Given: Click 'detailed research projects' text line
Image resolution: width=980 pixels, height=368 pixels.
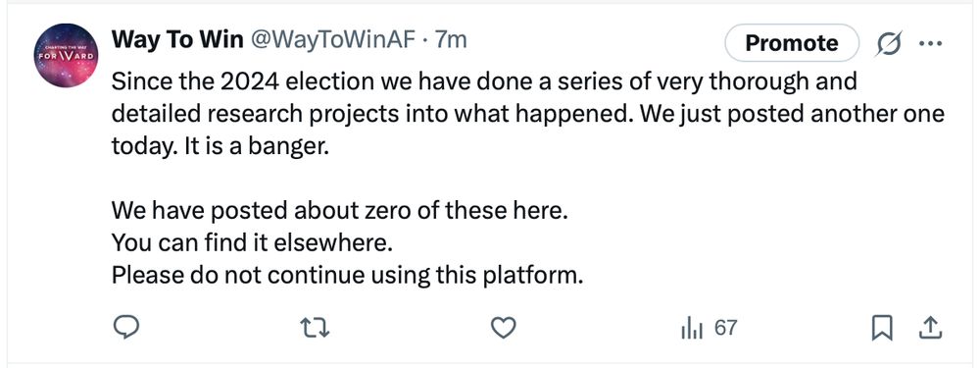Looking at the screenshot, I should pos(527,115).
